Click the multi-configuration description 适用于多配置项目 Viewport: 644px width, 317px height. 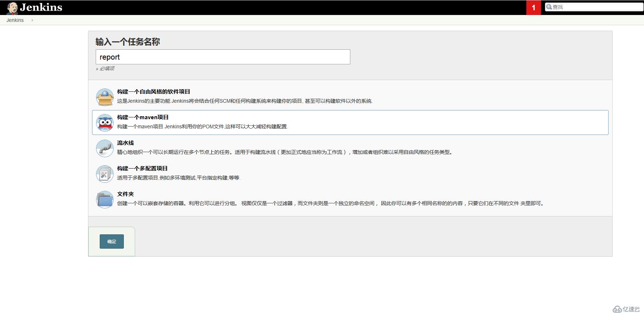coord(179,178)
